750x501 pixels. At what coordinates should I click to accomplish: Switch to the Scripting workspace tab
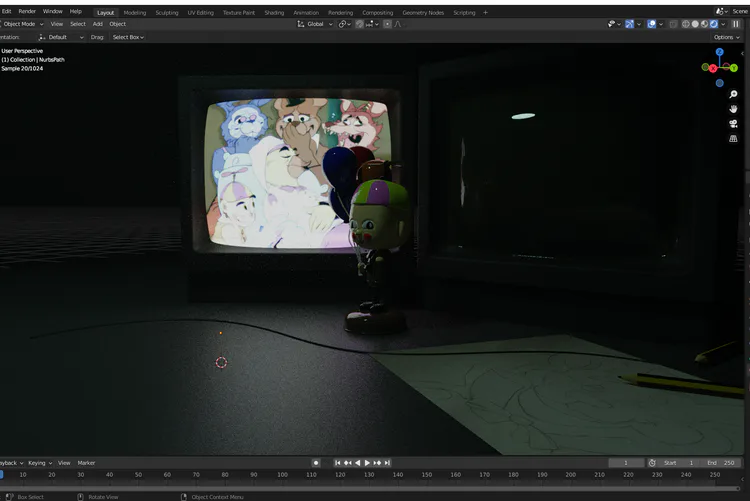[464, 13]
